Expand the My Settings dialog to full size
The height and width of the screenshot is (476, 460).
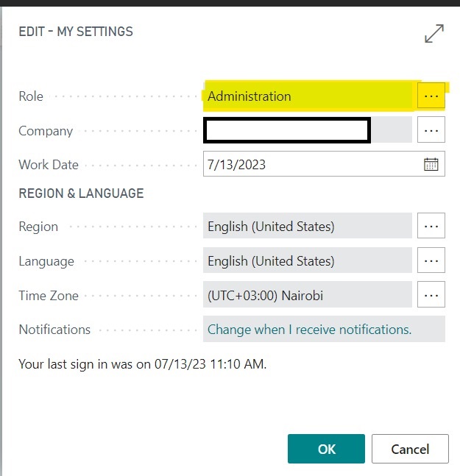(x=434, y=33)
